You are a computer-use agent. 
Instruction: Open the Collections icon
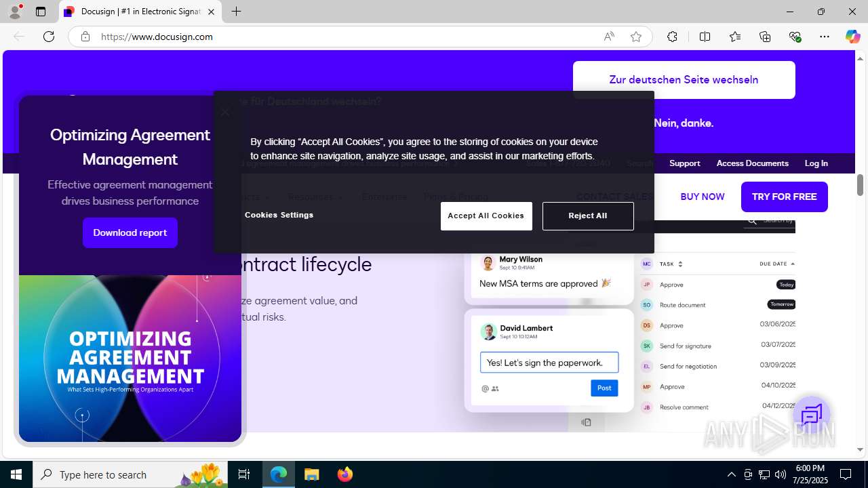coord(765,37)
